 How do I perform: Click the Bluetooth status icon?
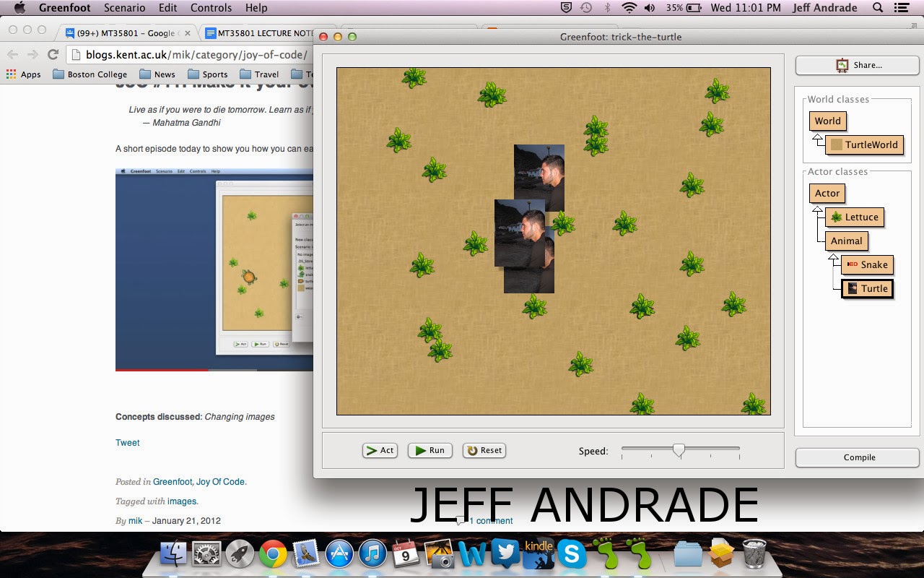coord(607,8)
